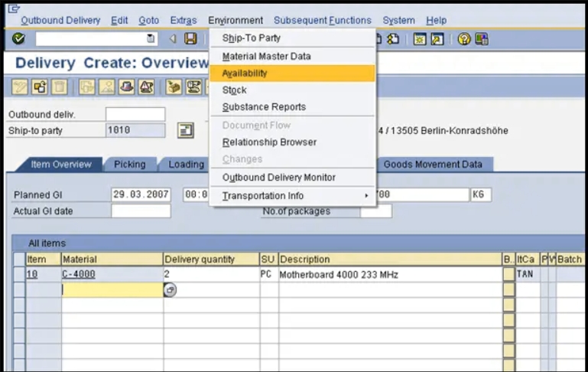Click the hat-shaped header details icon
The width and height of the screenshot is (588, 372).
127,86
